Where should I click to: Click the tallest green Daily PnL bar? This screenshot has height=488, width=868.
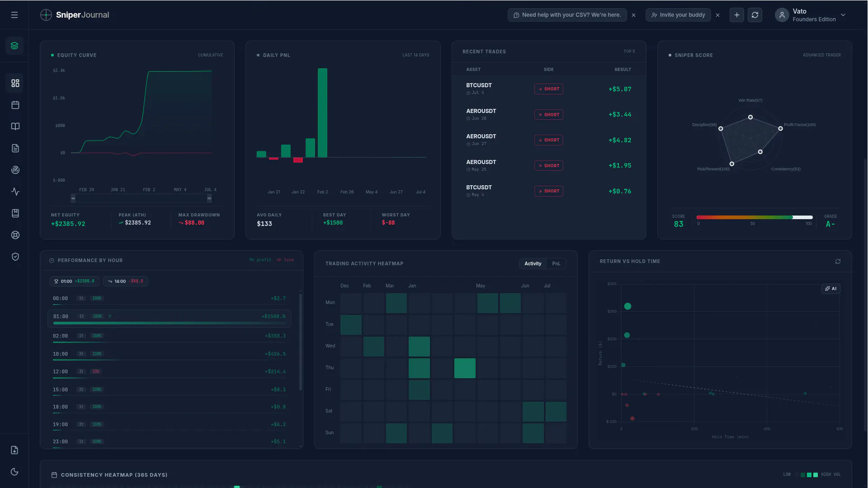click(322, 113)
